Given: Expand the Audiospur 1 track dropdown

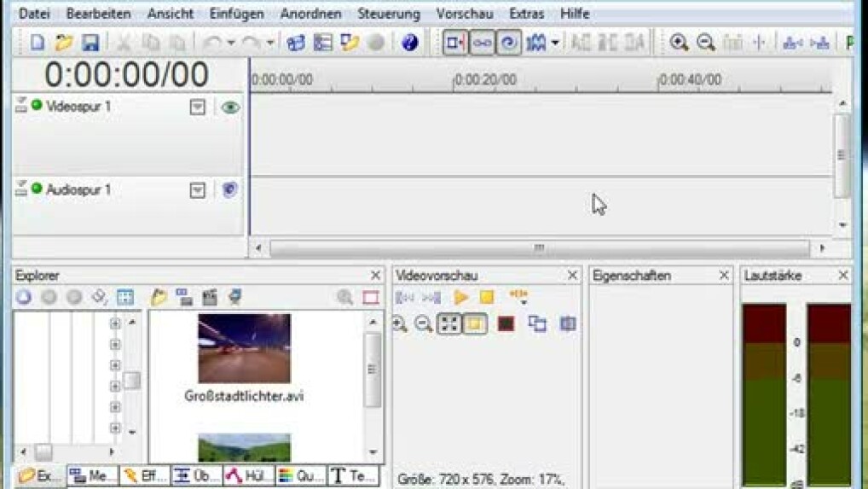Looking at the screenshot, I should tap(198, 190).
